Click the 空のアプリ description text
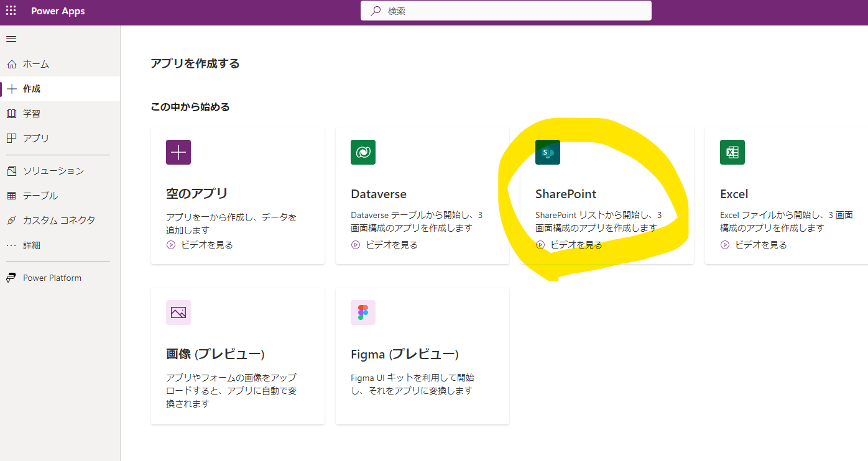The height and width of the screenshot is (461, 868). pyautogui.click(x=231, y=223)
